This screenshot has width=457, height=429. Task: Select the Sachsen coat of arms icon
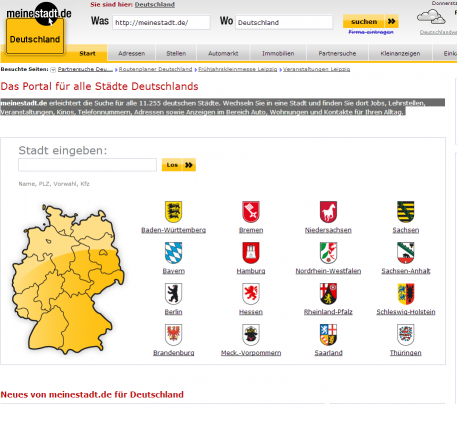tap(406, 212)
